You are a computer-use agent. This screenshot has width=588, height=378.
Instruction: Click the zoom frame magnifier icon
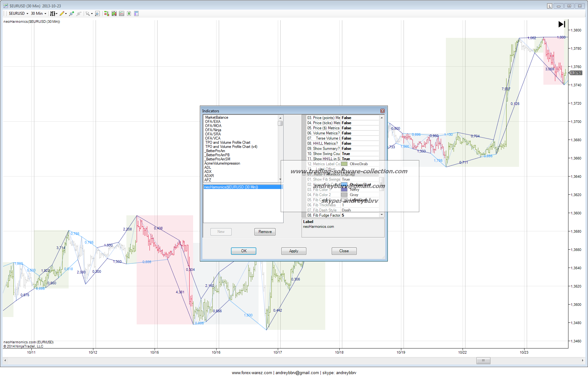[97, 13]
